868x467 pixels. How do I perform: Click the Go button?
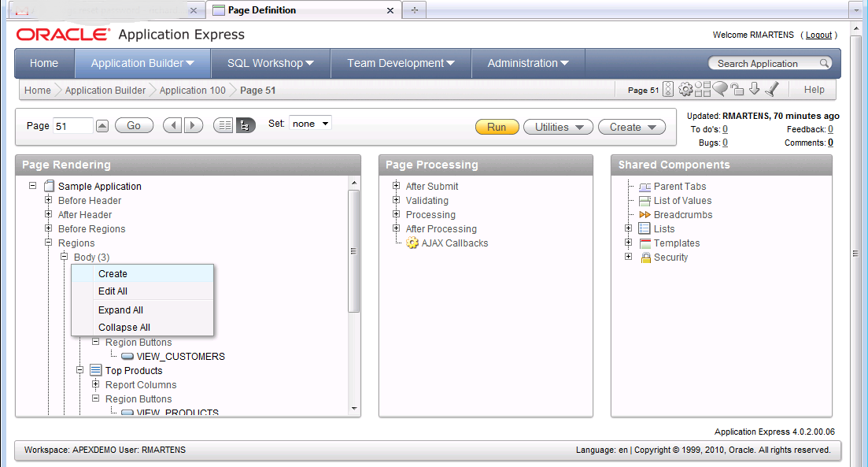pos(134,126)
